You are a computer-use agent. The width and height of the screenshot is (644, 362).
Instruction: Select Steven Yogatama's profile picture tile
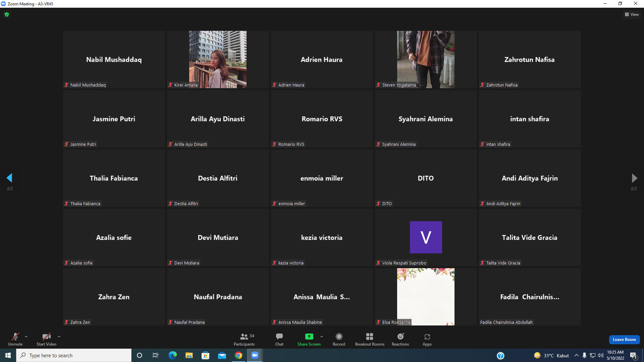point(426,59)
